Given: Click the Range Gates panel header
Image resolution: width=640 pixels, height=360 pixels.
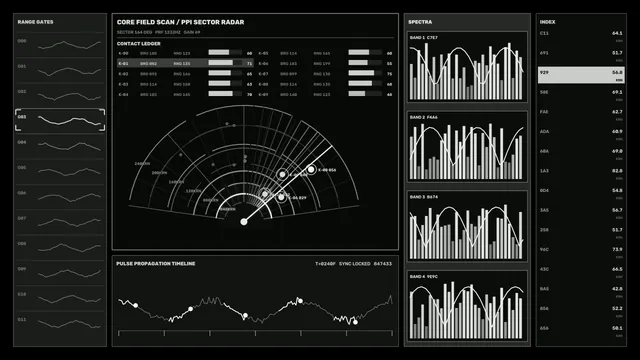Looking at the screenshot, I should (x=35, y=22).
